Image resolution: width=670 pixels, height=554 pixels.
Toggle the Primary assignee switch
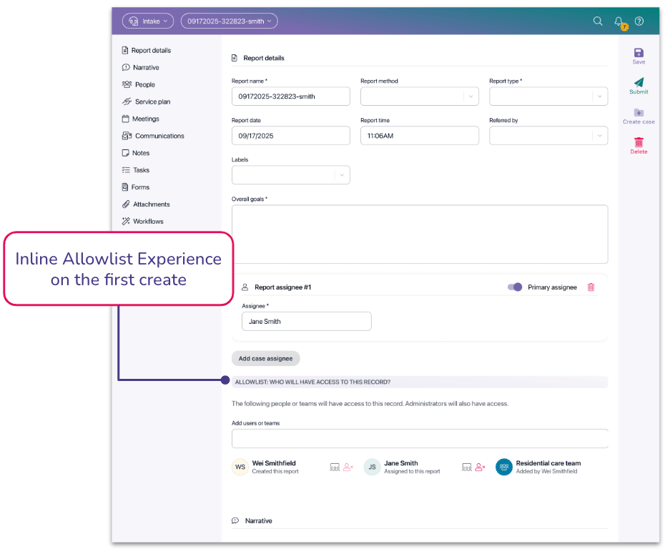(515, 287)
